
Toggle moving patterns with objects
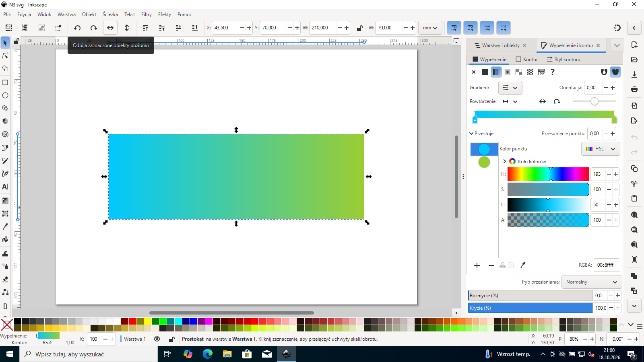(504, 28)
